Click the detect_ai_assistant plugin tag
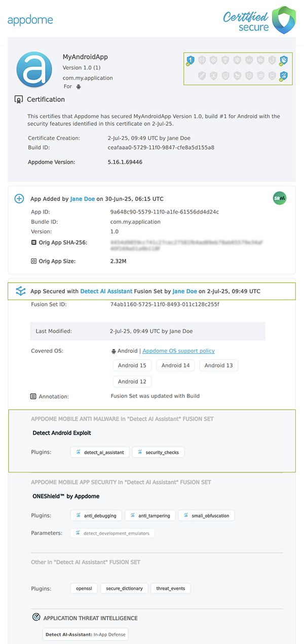This screenshot has width=304, height=644. [x=100, y=452]
